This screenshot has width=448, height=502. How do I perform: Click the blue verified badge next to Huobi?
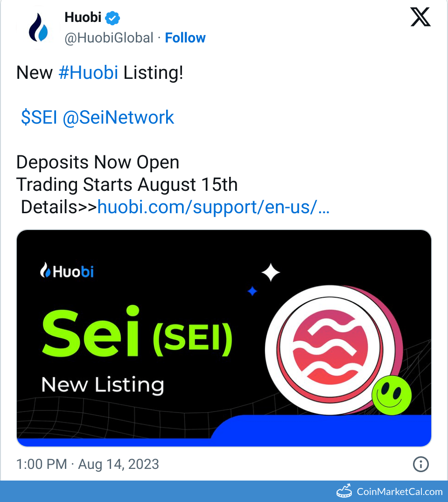[112, 17]
